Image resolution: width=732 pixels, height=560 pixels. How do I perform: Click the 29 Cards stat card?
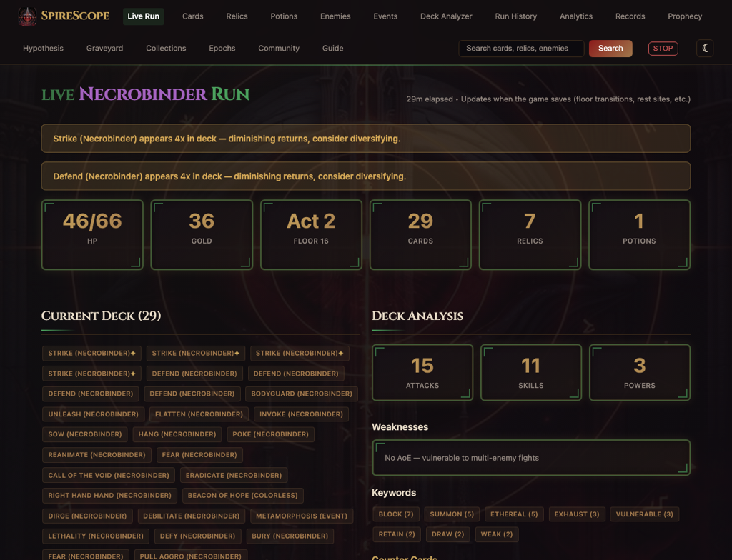[420, 235]
